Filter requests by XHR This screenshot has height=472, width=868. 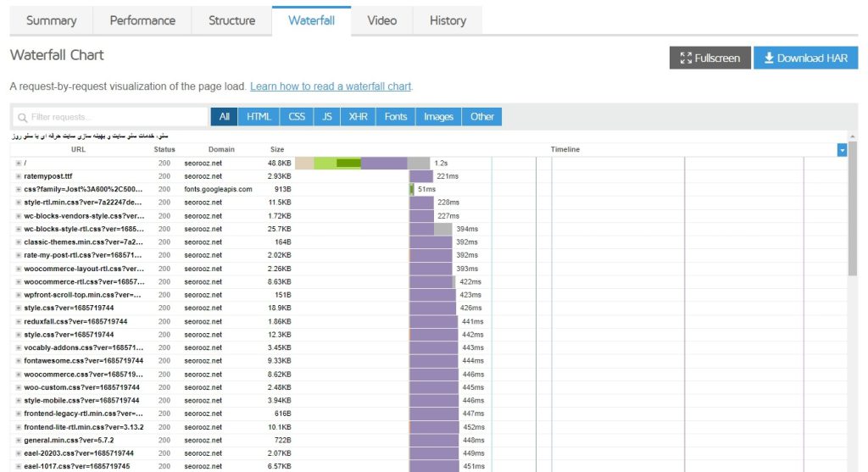pyautogui.click(x=359, y=117)
